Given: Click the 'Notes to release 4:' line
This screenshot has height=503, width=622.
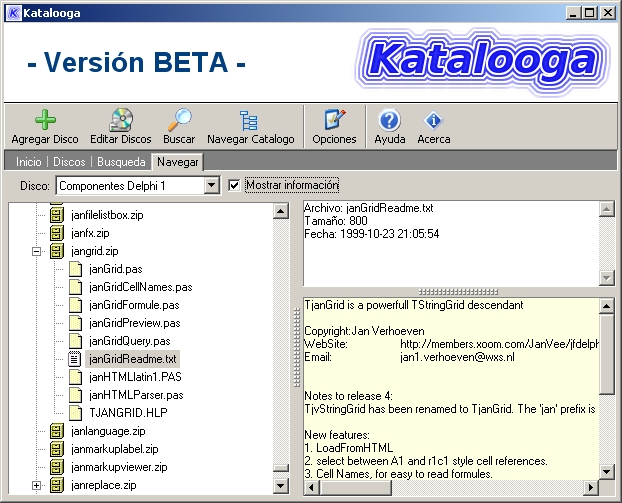Looking at the screenshot, I should pos(348,396).
